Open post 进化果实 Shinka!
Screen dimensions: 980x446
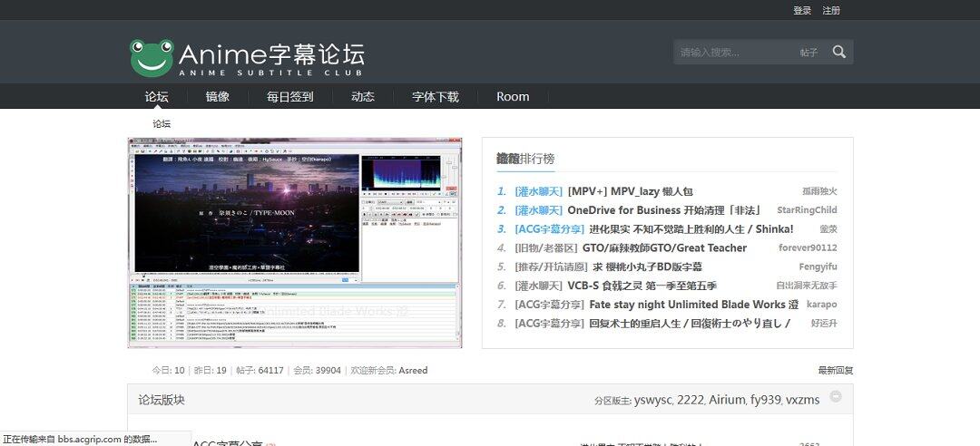tap(691, 229)
